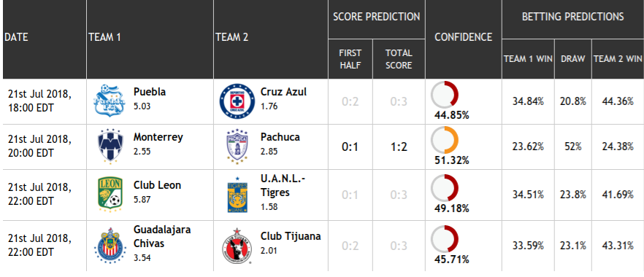
Task: Select the Monterrey club badge
Action: pos(110,147)
